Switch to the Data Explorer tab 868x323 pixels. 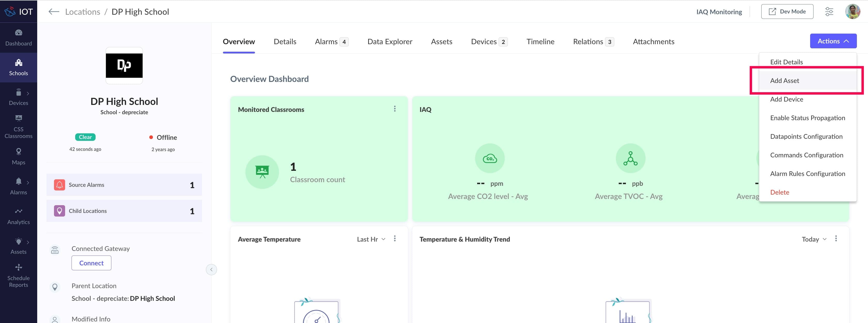390,41
